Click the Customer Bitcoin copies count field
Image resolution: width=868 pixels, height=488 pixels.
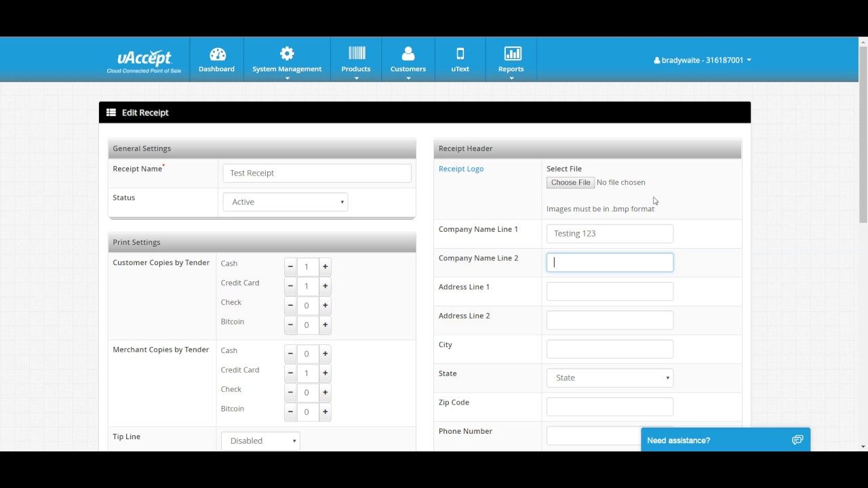307,325
